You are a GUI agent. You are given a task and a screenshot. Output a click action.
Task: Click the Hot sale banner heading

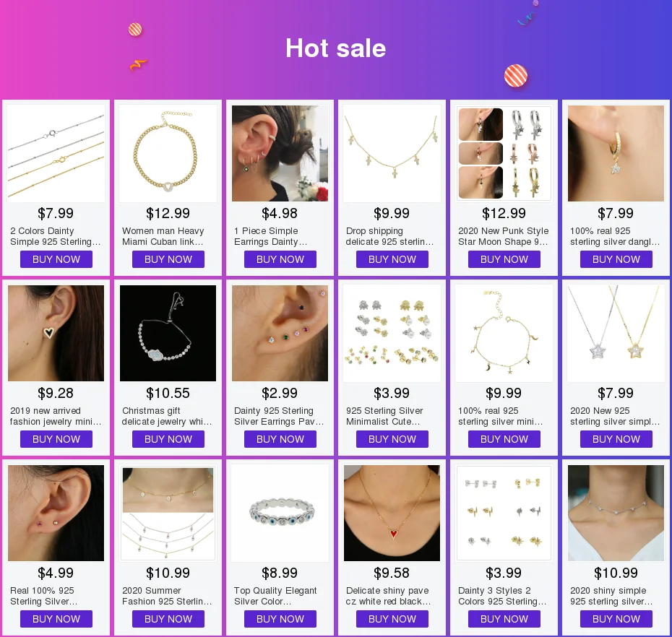click(x=335, y=48)
